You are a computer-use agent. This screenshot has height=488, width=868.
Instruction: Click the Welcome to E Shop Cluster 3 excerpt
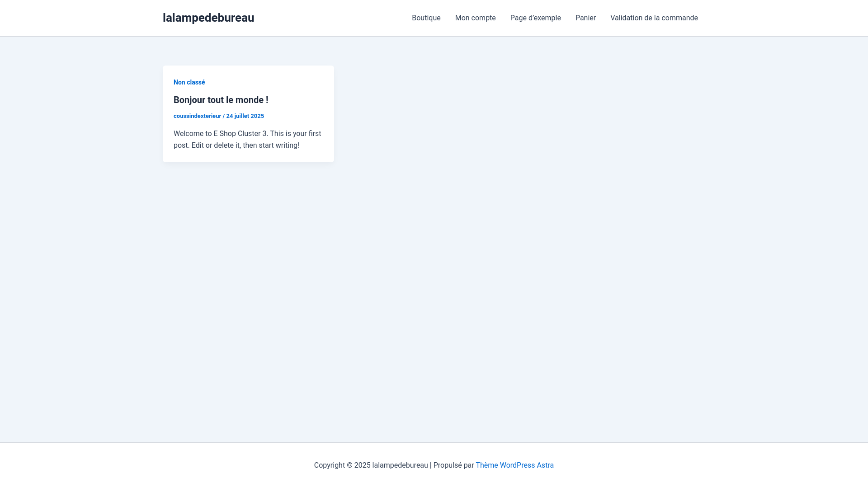coord(248,139)
